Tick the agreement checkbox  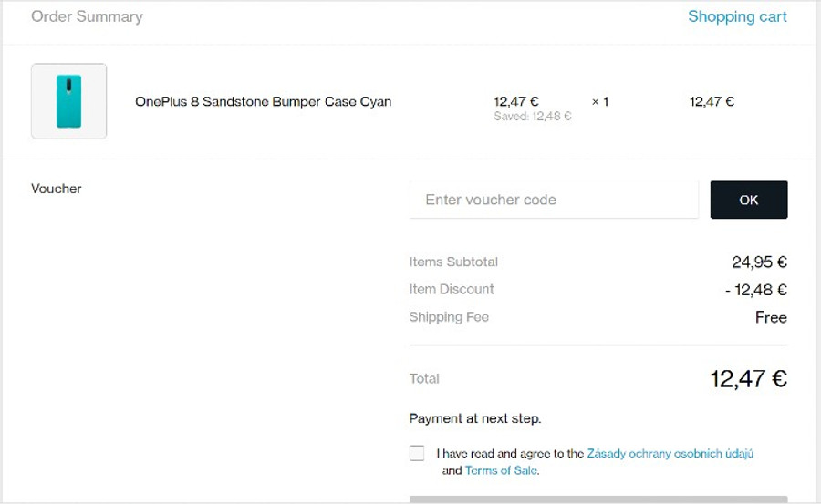pyautogui.click(x=417, y=453)
